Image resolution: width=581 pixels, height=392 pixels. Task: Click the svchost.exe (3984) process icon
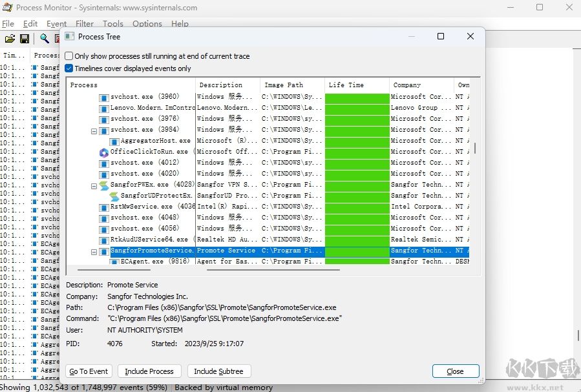[x=104, y=130]
